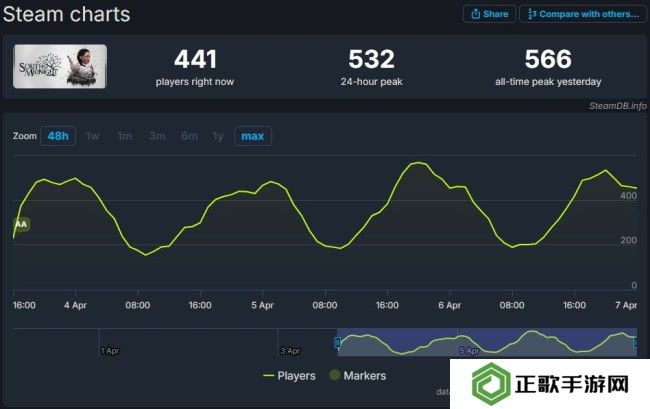Click the compare icon beside Compare text
650x409 pixels.
[532, 14]
